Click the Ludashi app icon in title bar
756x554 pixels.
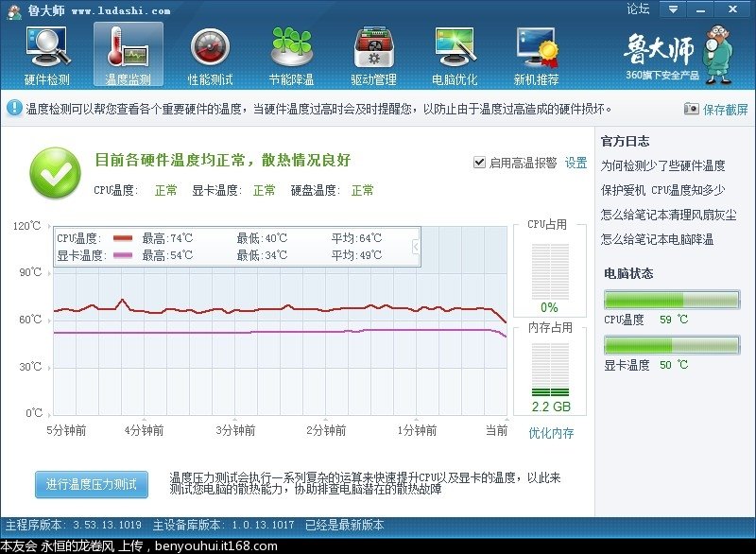pyautogui.click(x=14, y=10)
